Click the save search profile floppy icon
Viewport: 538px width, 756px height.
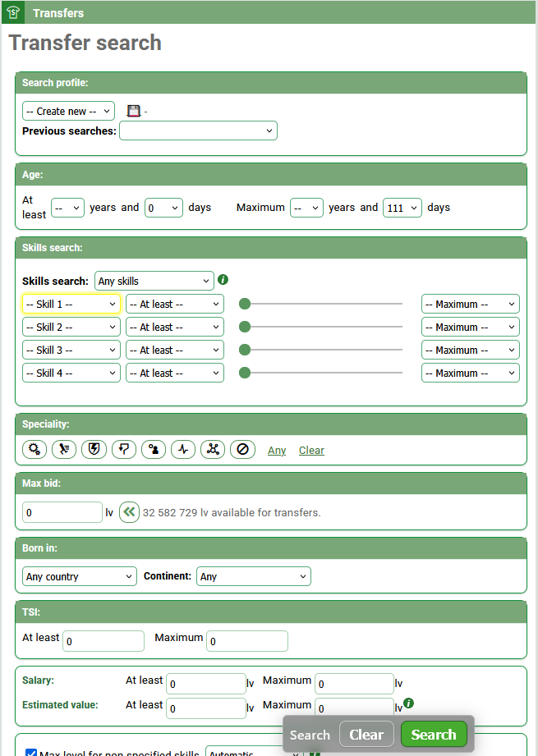point(134,111)
